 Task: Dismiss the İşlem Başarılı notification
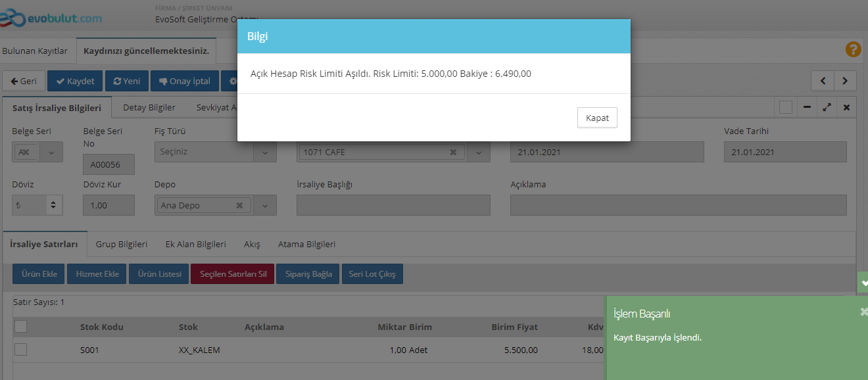click(x=863, y=312)
